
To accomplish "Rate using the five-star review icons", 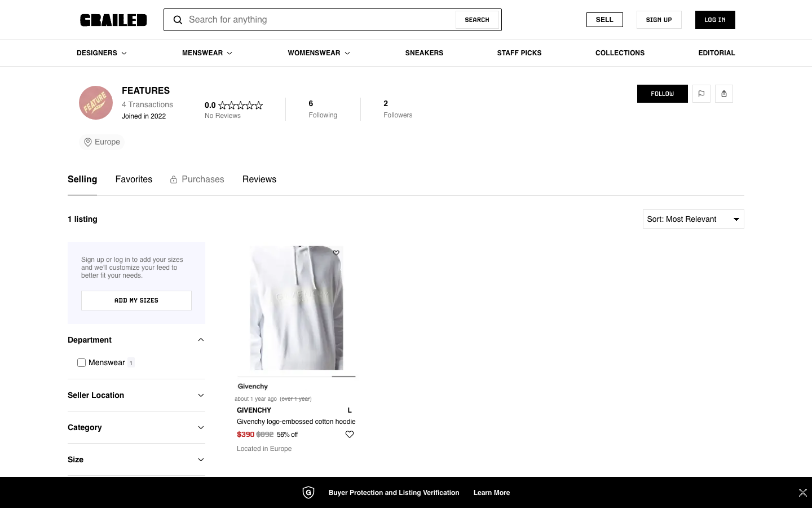I will coord(241,105).
